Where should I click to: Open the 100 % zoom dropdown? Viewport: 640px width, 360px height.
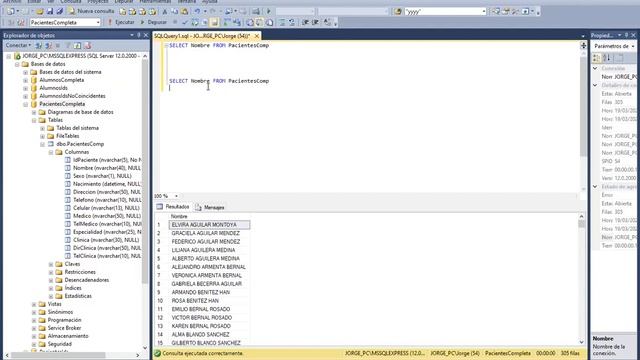coord(176,196)
